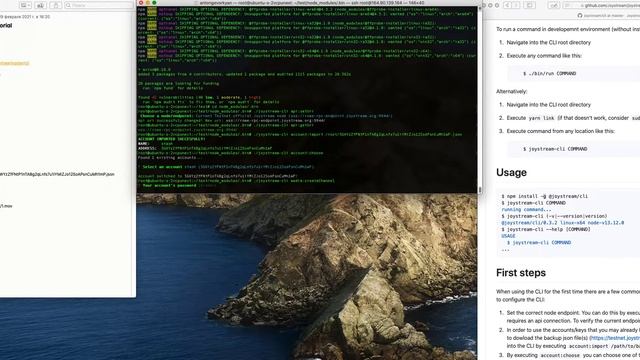Viewport: 640px width, 360px height.
Task: Click share icon in Notes toolbar
Action: coord(56,5)
